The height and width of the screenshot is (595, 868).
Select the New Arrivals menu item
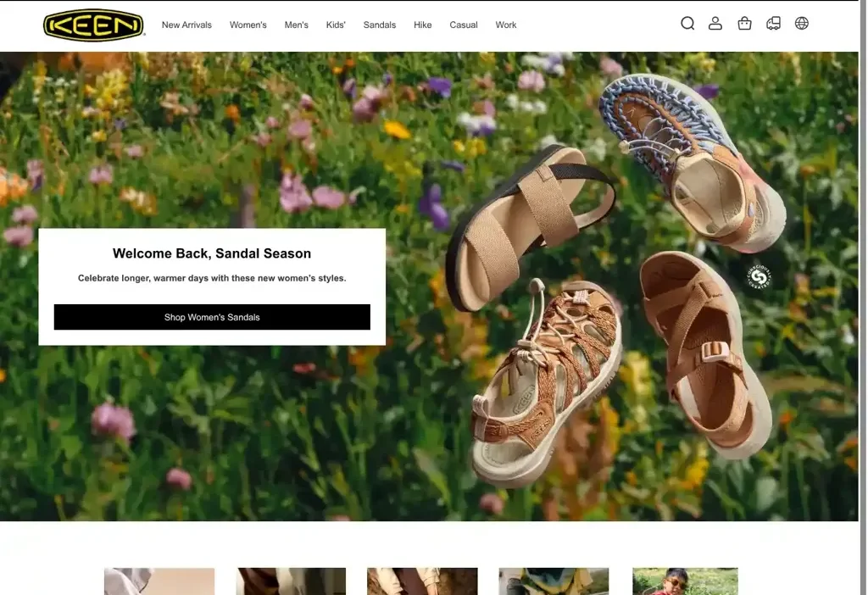(186, 25)
